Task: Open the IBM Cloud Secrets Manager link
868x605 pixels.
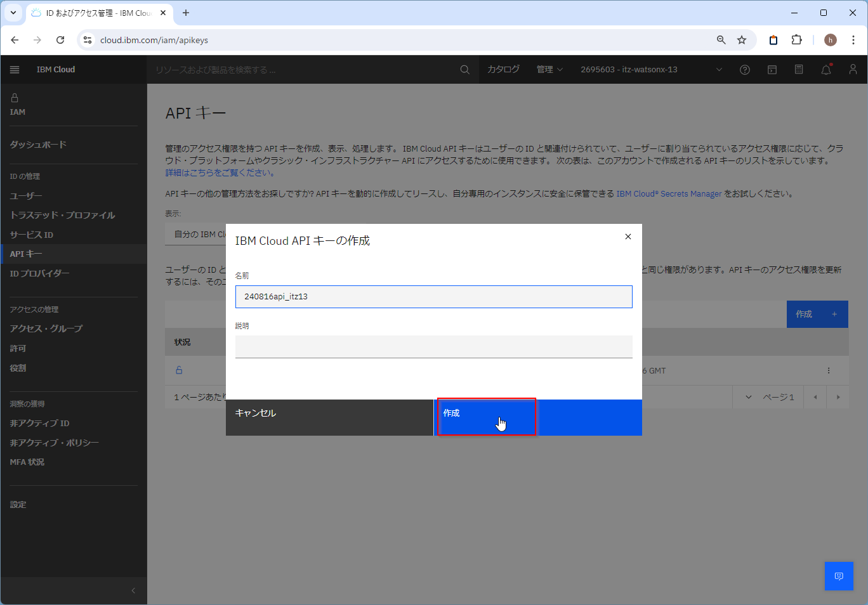Action: point(669,193)
